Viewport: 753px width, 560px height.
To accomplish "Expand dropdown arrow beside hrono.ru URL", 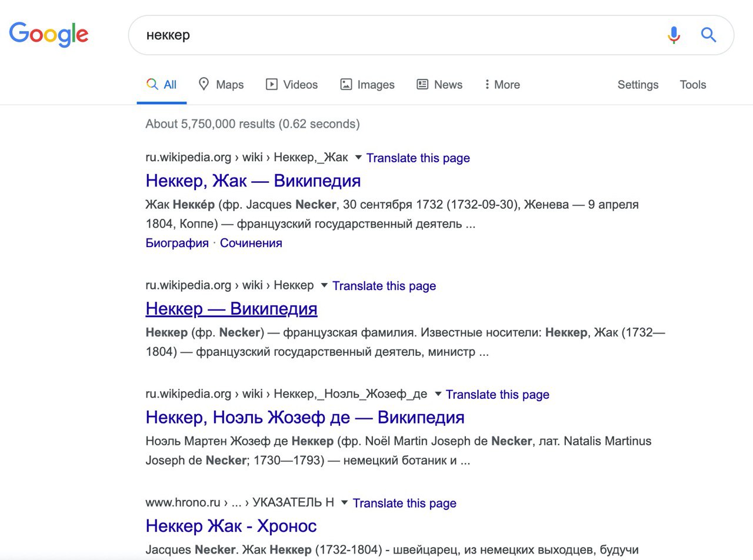I will [x=345, y=503].
